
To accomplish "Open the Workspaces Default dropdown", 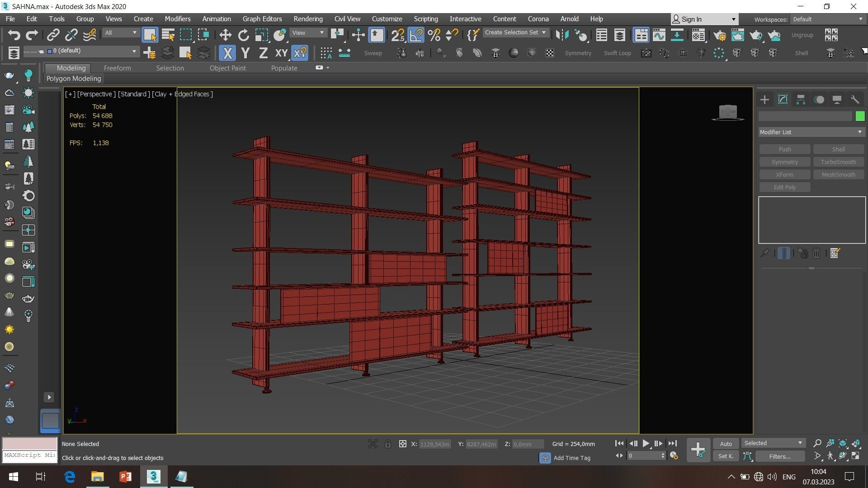I will (827, 19).
